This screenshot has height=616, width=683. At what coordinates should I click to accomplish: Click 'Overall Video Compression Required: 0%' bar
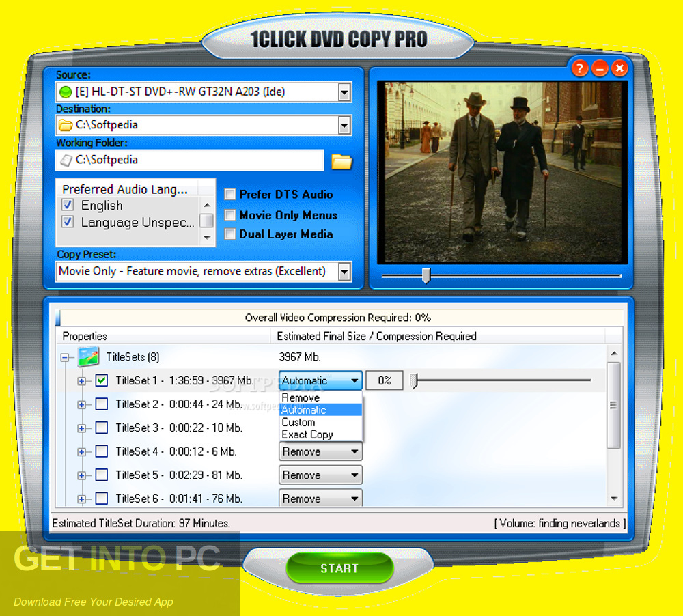[339, 317]
